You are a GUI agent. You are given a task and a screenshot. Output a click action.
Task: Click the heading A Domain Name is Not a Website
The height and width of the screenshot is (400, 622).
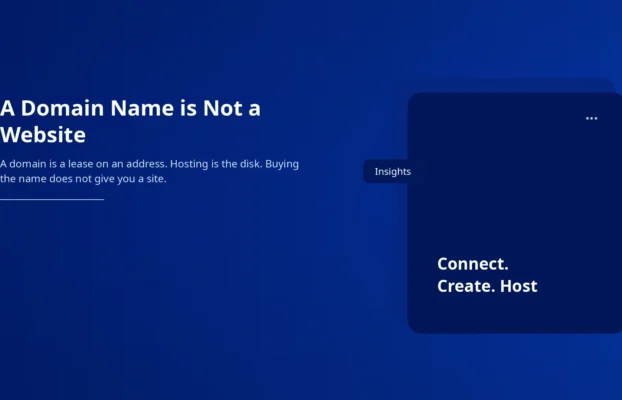coord(131,121)
